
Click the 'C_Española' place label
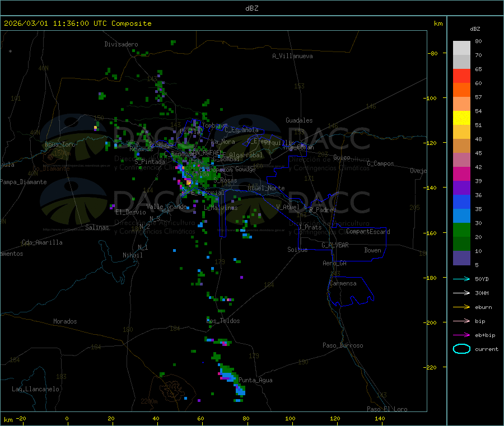pyautogui.click(x=241, y=130)
